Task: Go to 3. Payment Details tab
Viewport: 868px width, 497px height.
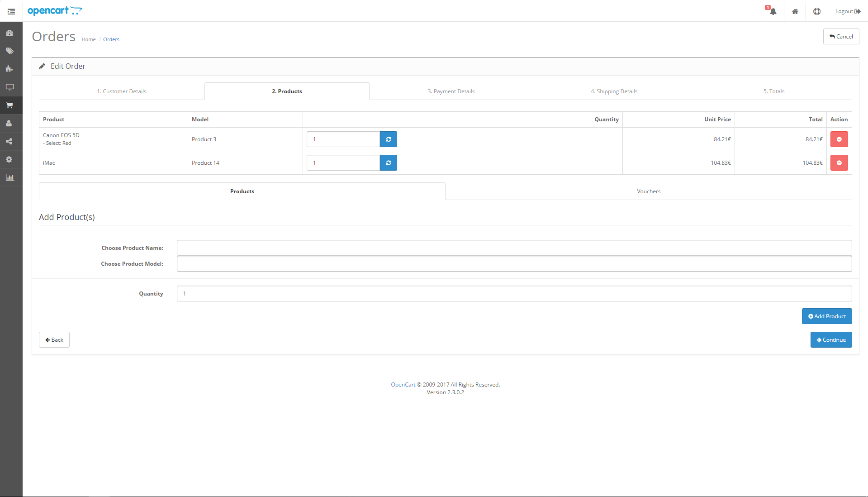Action: click(x=451, y=91)
